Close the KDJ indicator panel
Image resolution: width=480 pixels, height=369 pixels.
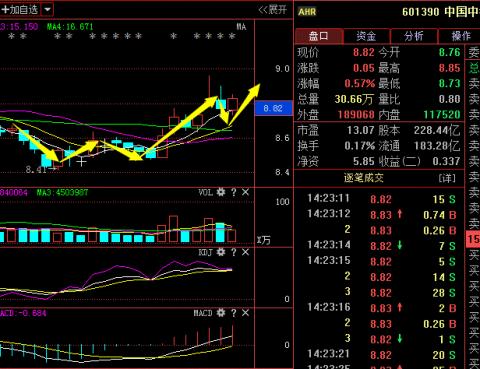[245, 252]
